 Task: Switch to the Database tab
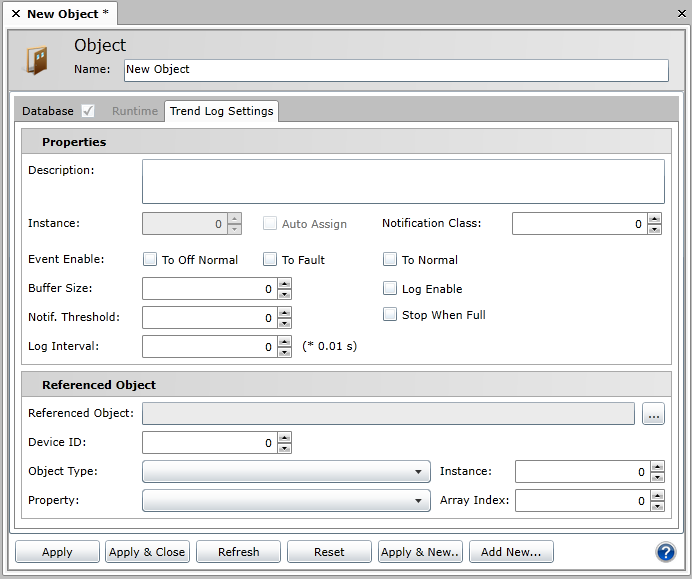click(x=48, y=111)
